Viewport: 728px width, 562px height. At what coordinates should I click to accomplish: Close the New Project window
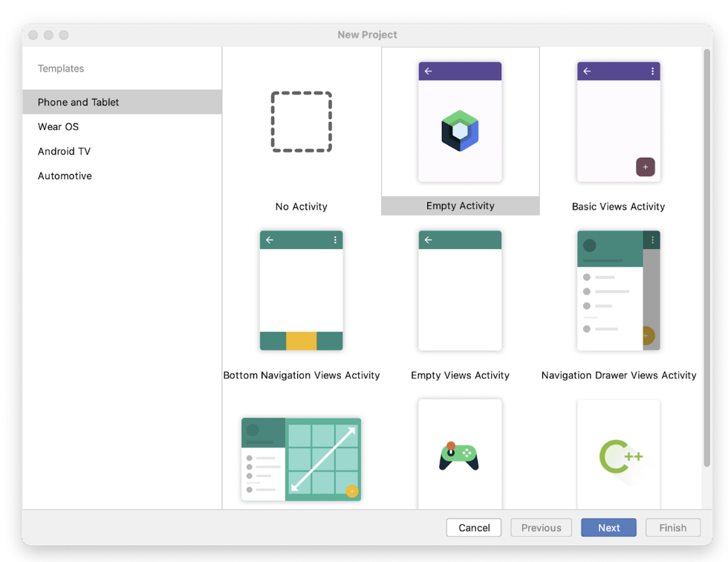coord(33,35)
